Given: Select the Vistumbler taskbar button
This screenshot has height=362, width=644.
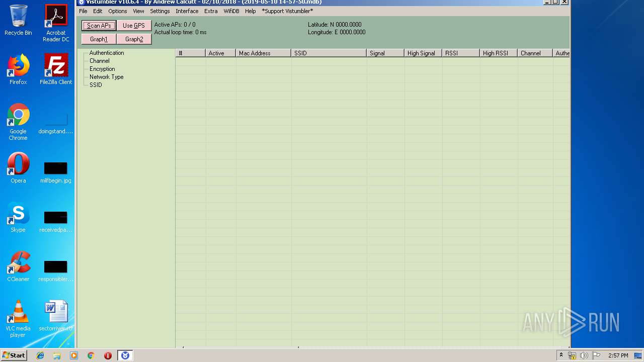Looking at the screenshot, I should pyautogui.click(x=125, y=355).
